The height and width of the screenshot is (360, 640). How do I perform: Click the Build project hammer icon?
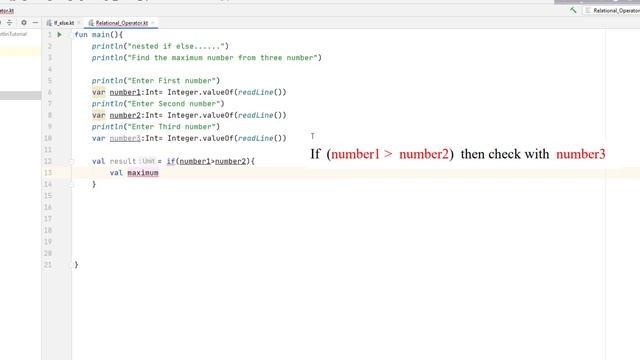(573, 11)
